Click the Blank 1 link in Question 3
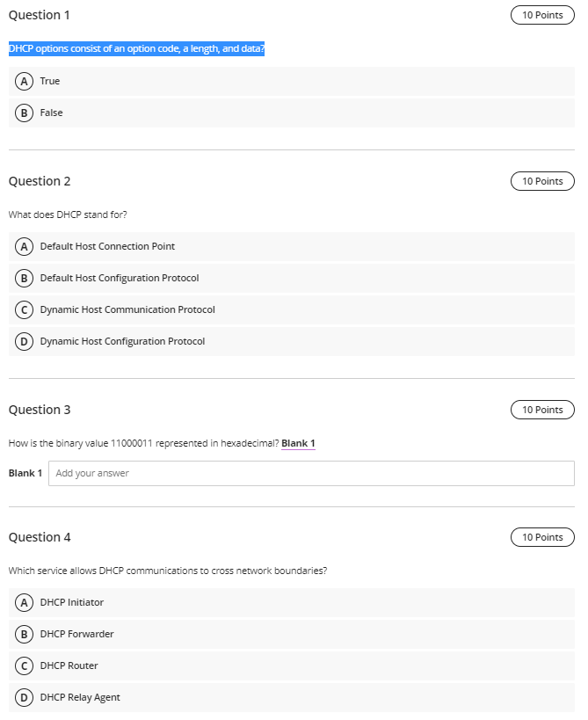The width and height of the screenshot is (588, 720). (297, 442)
